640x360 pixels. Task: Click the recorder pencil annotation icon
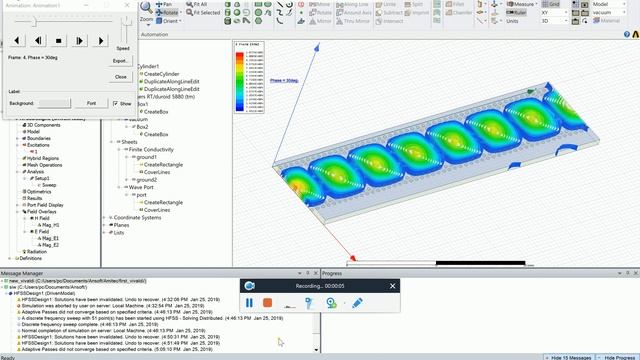tap(357, 303)
